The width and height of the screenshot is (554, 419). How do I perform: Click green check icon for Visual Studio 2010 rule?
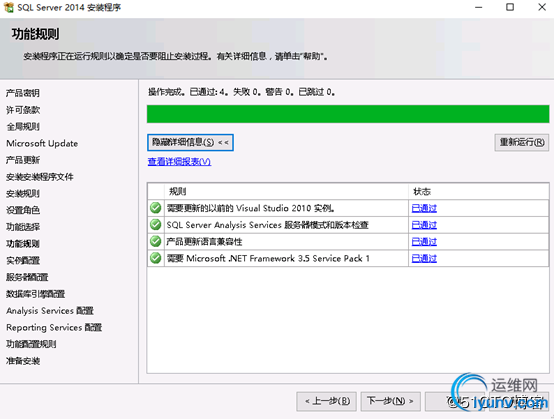pos(155,208)
